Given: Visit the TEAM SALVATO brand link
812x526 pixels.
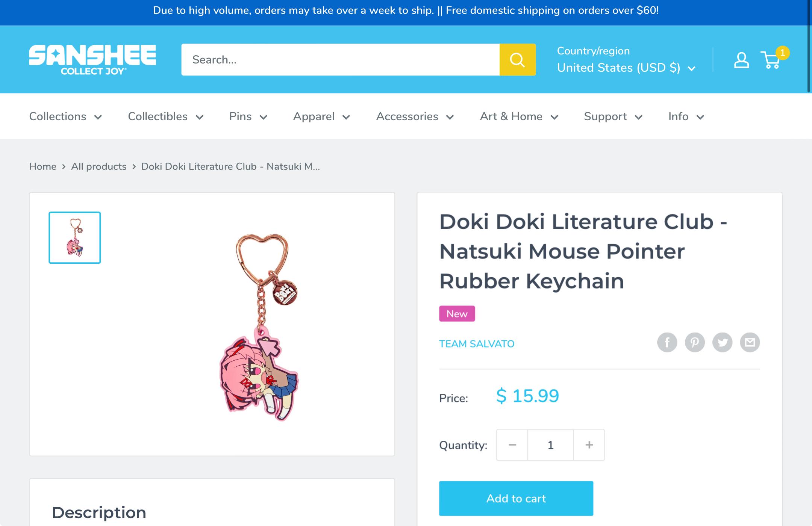Looking at the screenshot, I should pyautogui.click(x=477, y=343).
